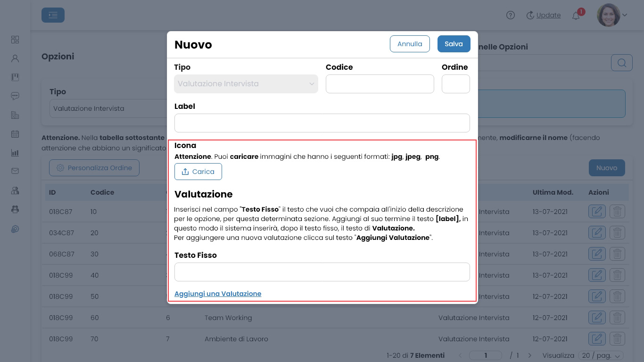644x362 pixels.
Task: Click inside the Testo Fisso input field
Action: (x=322, y=272)
